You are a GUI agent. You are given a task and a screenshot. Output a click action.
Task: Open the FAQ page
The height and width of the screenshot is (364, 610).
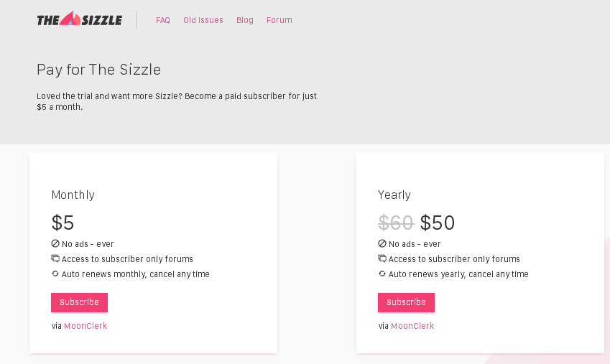[163, 20]
